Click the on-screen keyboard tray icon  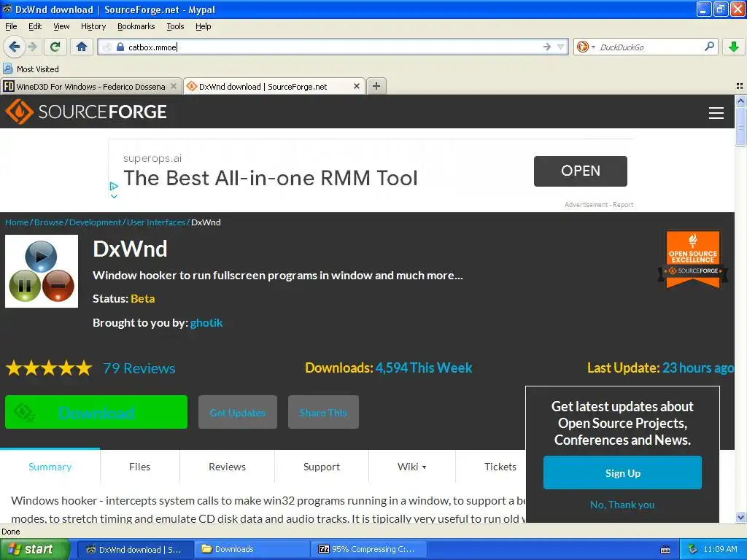[x=665, y=550]
